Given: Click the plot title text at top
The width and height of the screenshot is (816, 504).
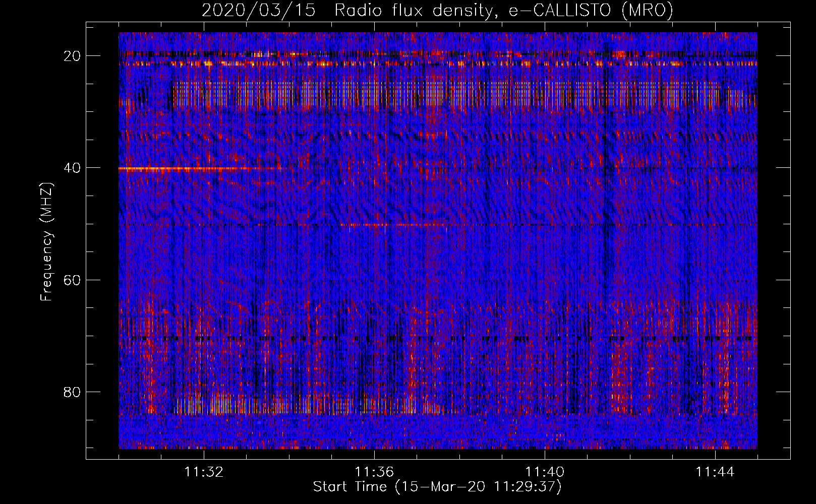Looking at the screenshot, I should pyautogui.click(x=437, y=10).
